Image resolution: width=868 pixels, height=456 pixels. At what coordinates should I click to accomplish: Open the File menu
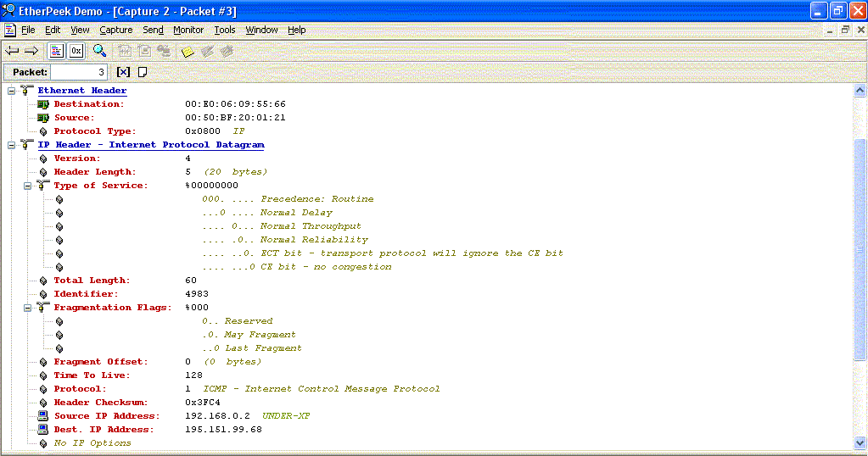point(28,30)
